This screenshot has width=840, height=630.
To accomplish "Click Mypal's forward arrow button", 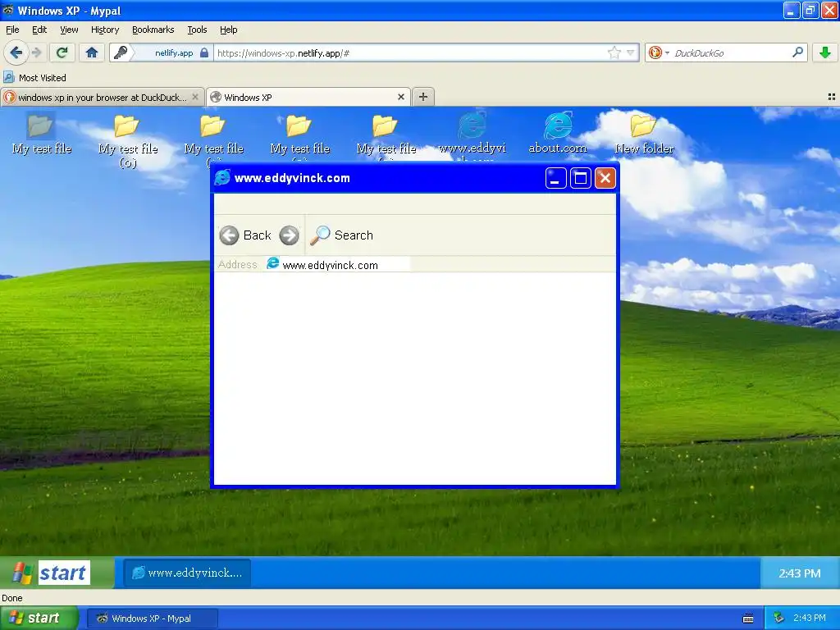I will pos(36,52).
